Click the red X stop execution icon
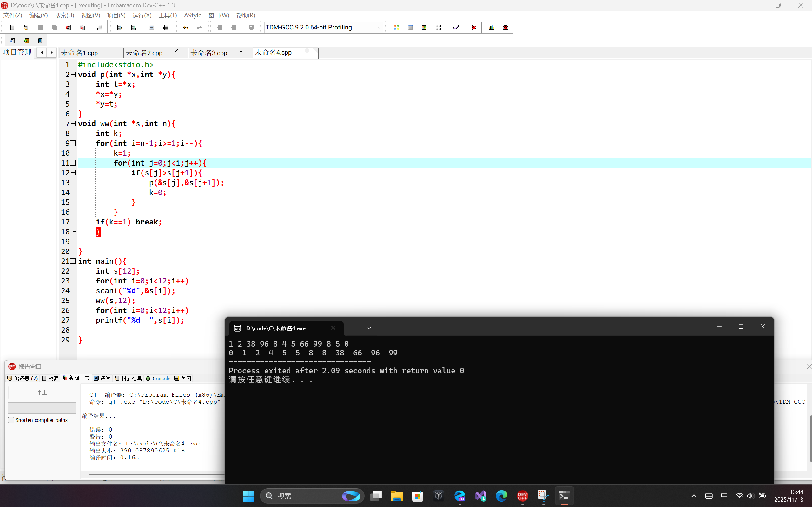 point(473,28)
